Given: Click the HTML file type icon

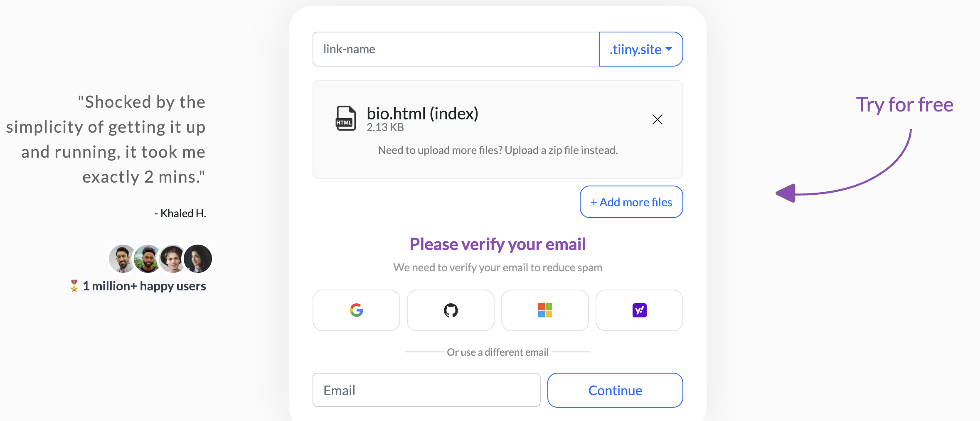Looking at the screenshot, I should [x=346, y=119].
